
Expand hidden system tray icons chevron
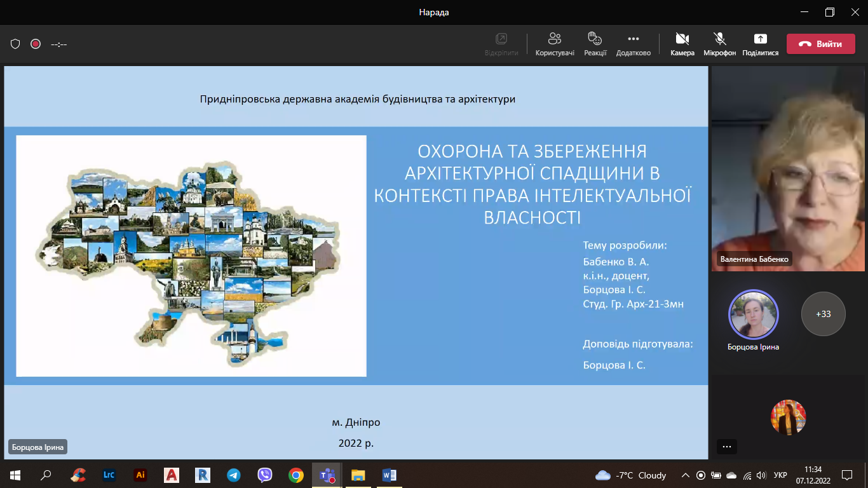pos(685,475)
